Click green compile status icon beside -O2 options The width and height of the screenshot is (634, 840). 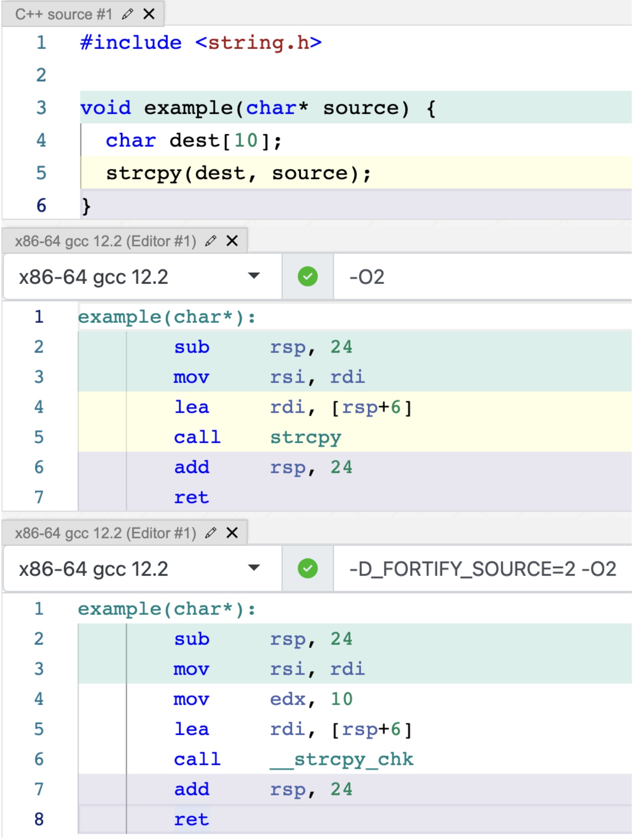(x=308, y=277)
